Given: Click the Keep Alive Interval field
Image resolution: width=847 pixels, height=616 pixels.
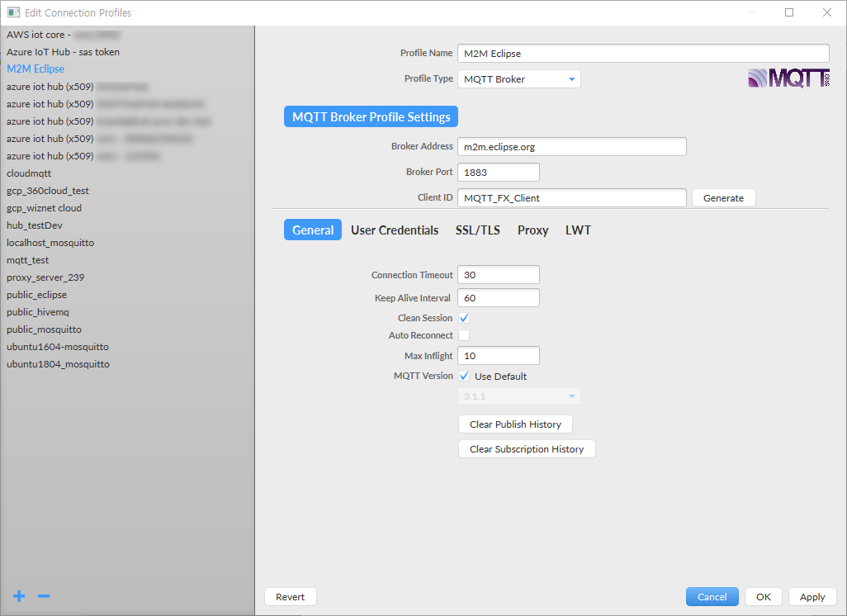Looking at the screenshot, I should [499, 298].
